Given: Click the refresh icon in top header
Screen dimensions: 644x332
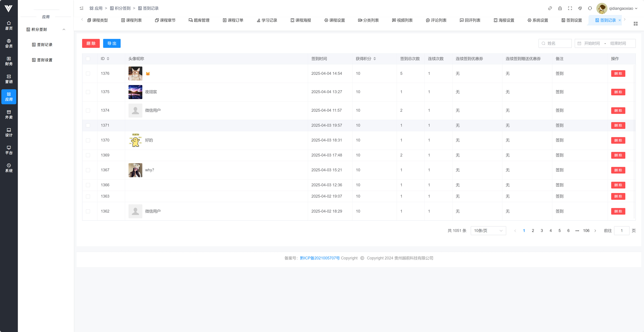Looking at the screenshot, I should 590,8.
